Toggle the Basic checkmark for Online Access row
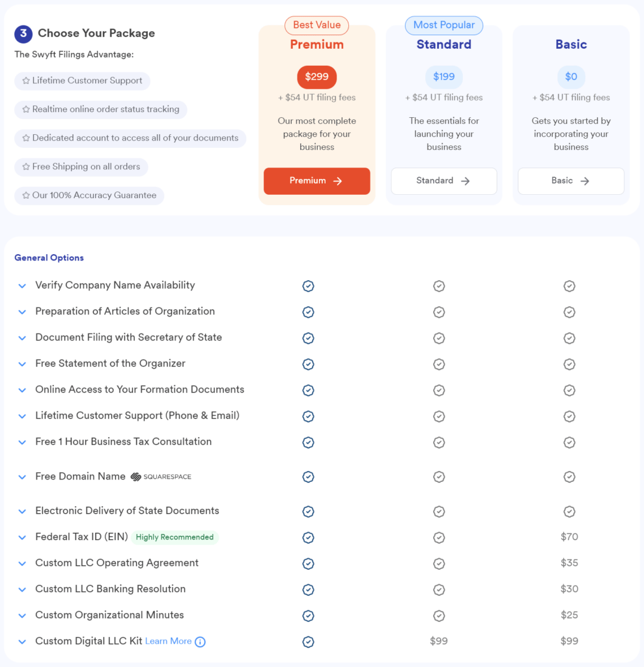Screen dimensions: 644x667 point(569,390)
